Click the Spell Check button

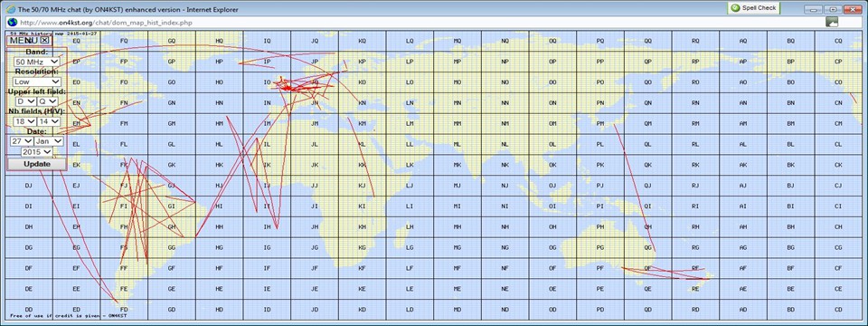click(753, 8)
